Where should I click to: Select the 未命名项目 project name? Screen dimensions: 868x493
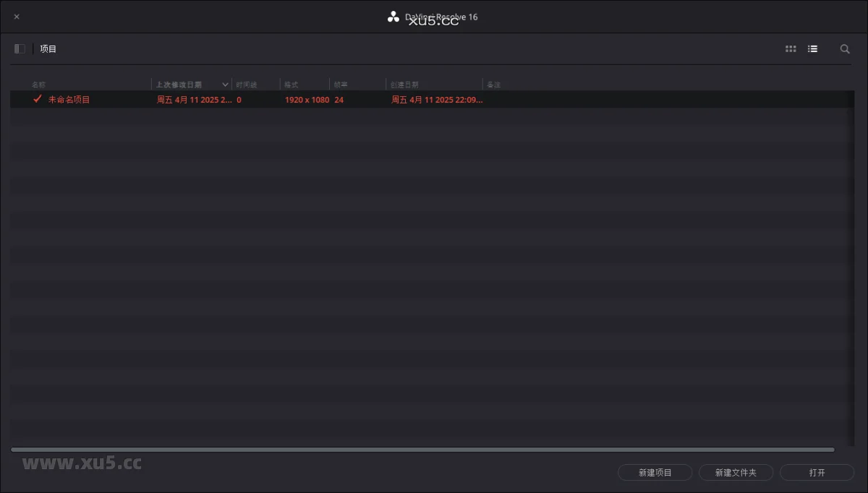(69, 100)
